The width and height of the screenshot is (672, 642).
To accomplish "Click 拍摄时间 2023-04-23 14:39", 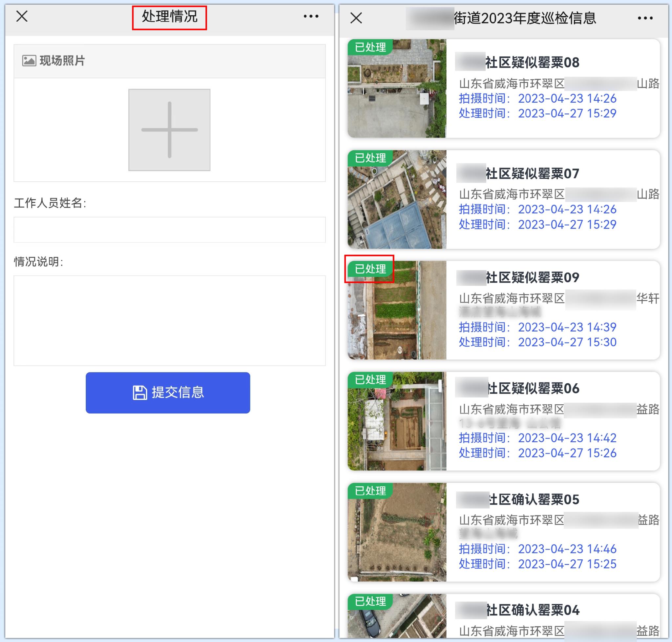I will click(537, 327).
